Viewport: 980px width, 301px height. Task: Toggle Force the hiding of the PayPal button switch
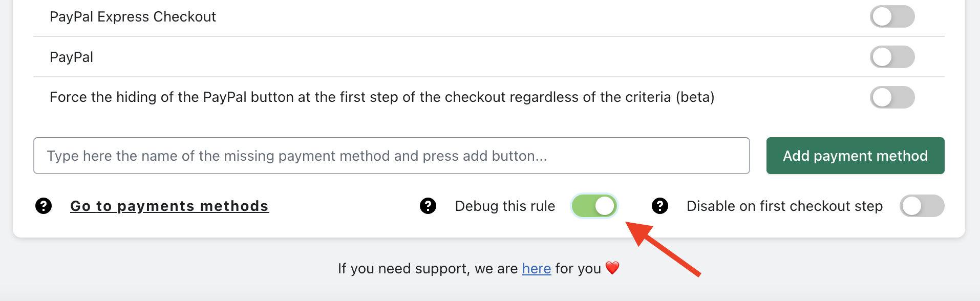892,97
